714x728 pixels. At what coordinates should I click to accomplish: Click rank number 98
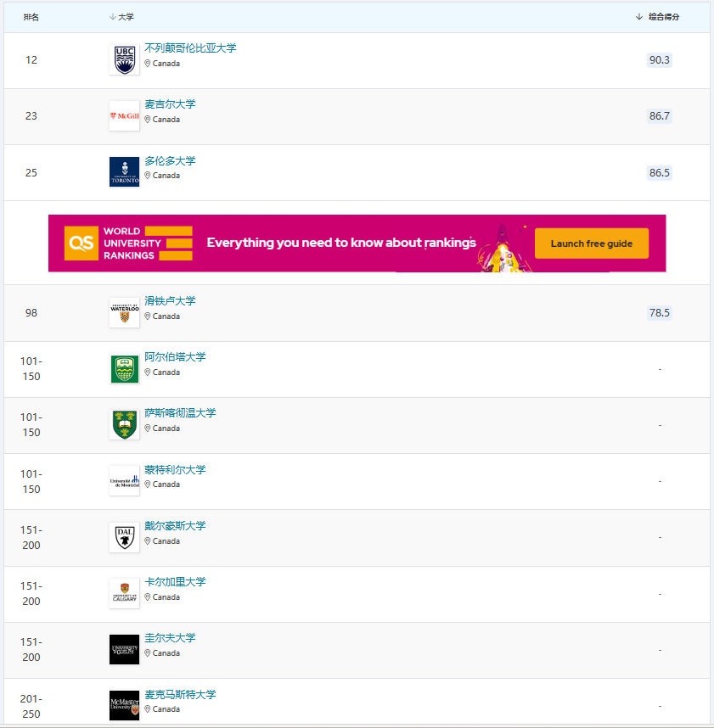31,313
